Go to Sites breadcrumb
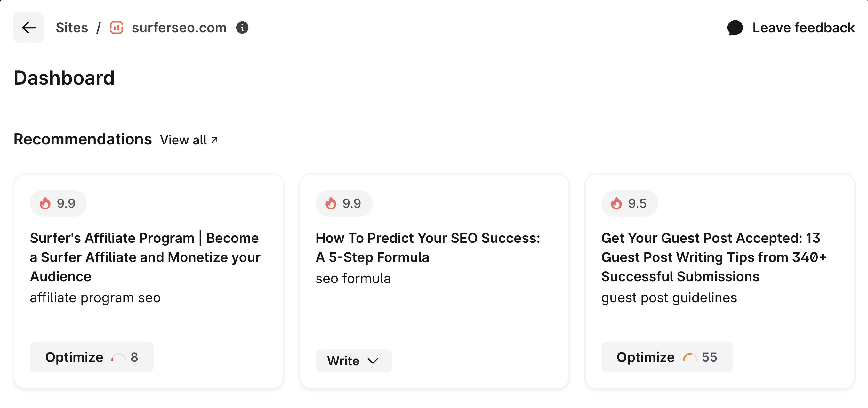 click(72, 28)
